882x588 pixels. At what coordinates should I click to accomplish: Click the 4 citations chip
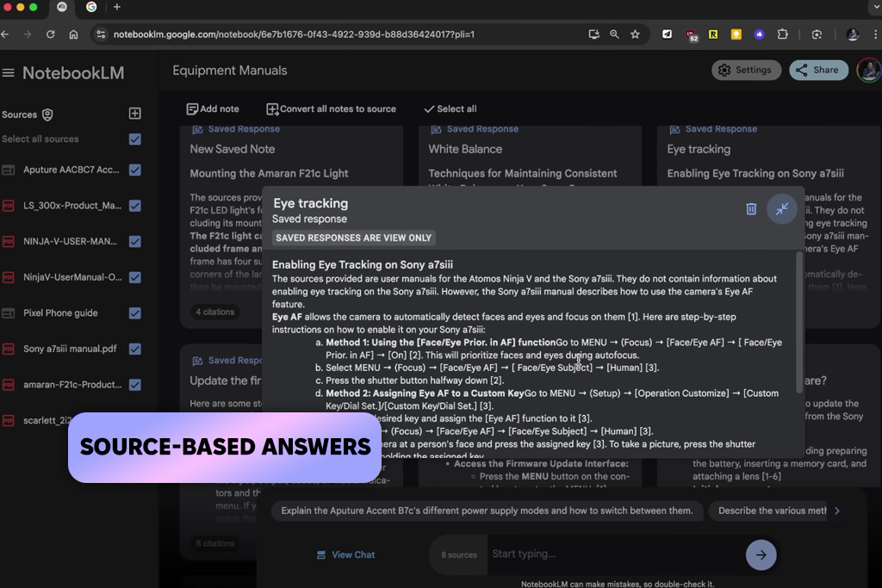214,312
